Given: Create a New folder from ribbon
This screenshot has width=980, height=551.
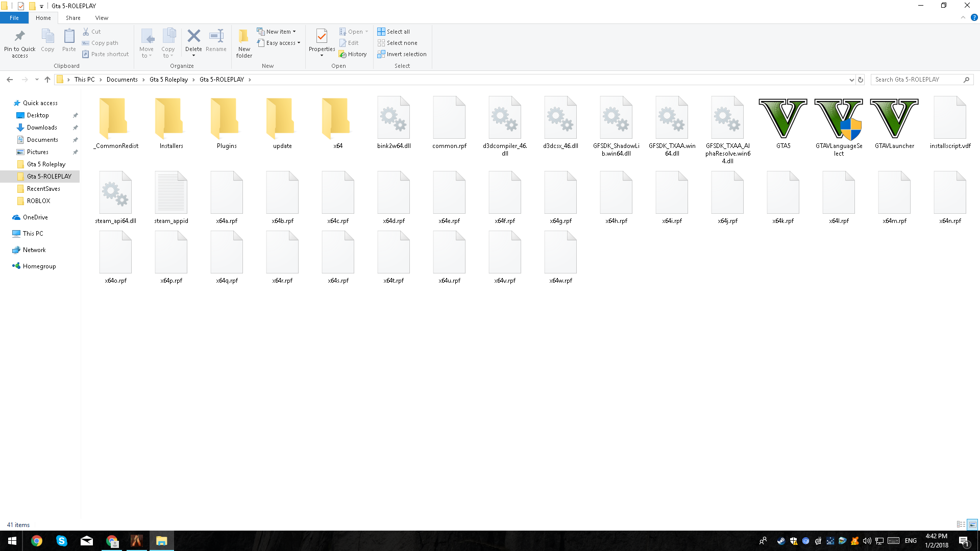Looking at the screenshot, I should [244, 43].
